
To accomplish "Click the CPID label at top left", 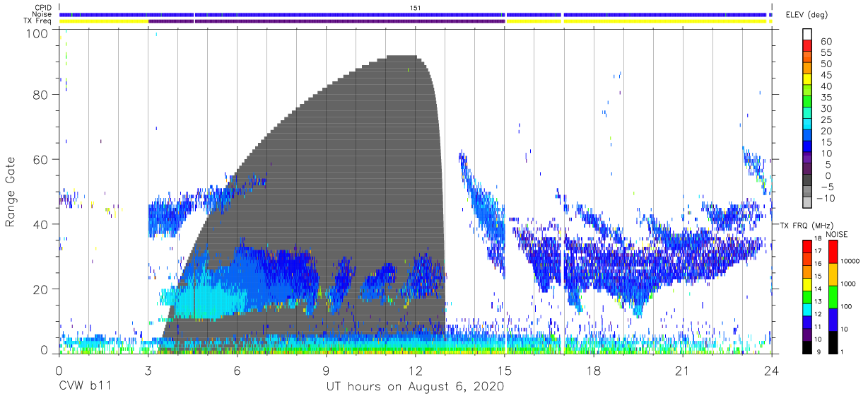I will click(43, 7).
